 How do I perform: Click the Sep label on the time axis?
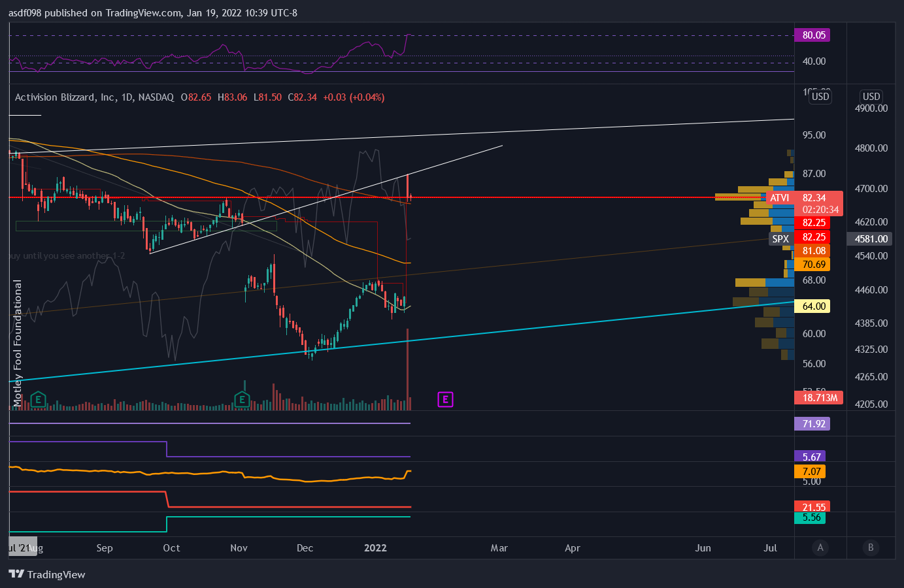coord(105,547)
